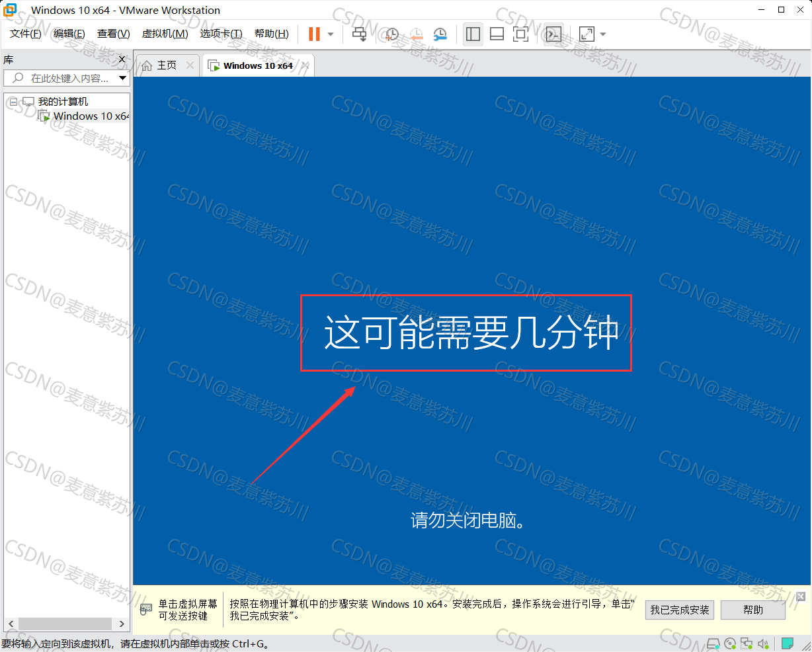Close the 主页 tab
This screenshot has height=652, width=812.
tap(190, 65)
